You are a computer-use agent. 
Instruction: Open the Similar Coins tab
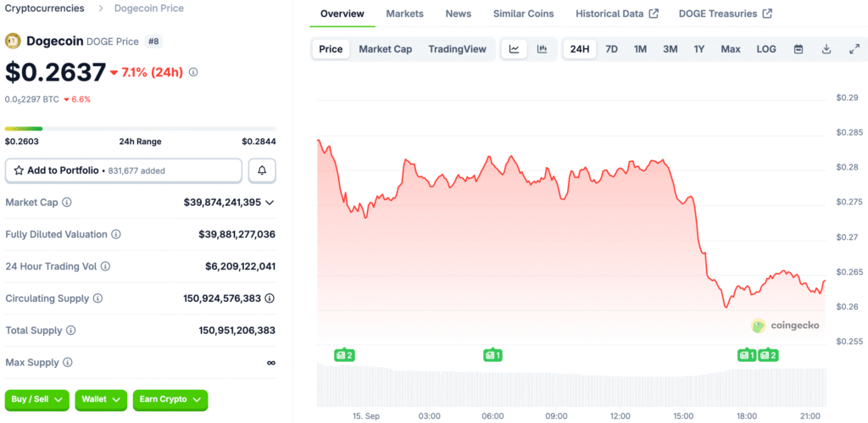[523, 14]
